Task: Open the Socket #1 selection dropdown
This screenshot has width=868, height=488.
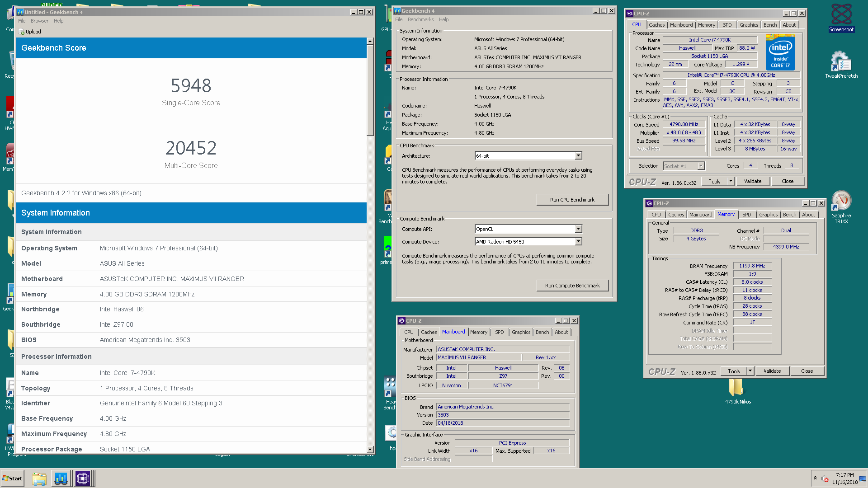Action: point(701,166)
